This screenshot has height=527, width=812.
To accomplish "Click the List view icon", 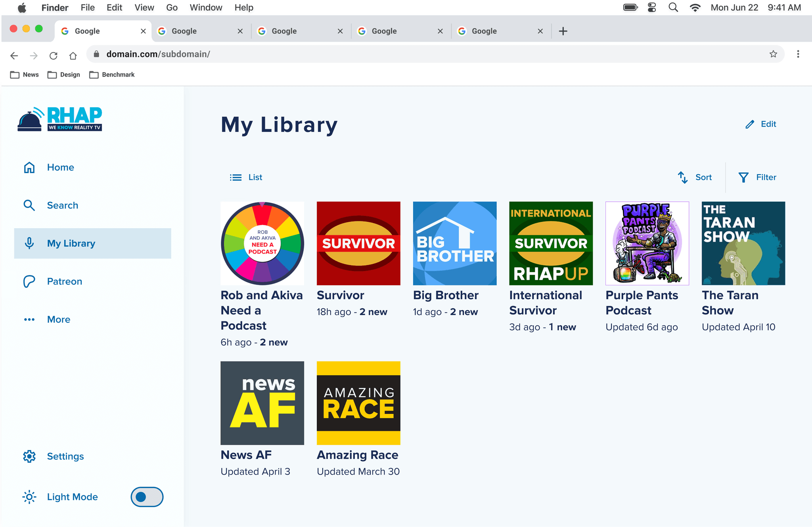I will (236, 177).
